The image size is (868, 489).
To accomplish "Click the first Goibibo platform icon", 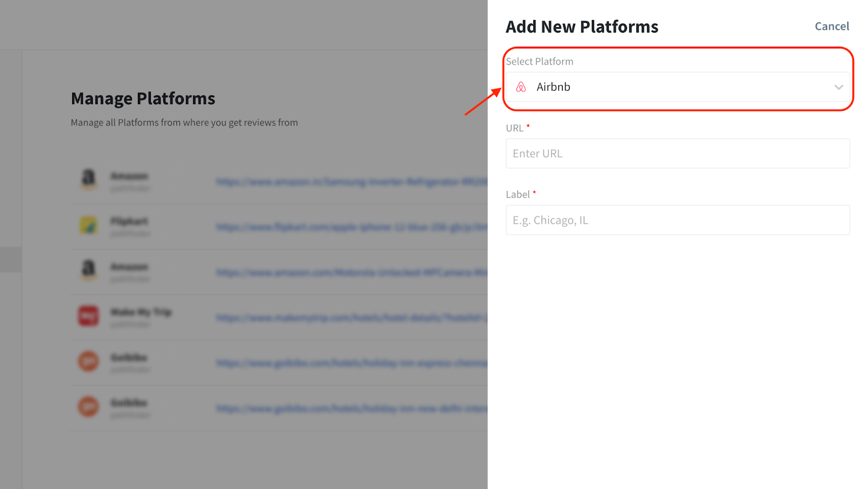I will click(x=88, y=361).
